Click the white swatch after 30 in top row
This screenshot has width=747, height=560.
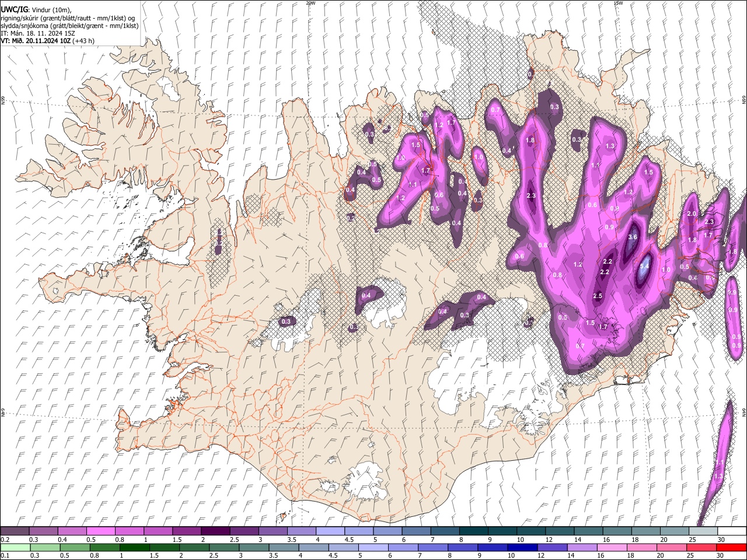(x=732, y=531)
